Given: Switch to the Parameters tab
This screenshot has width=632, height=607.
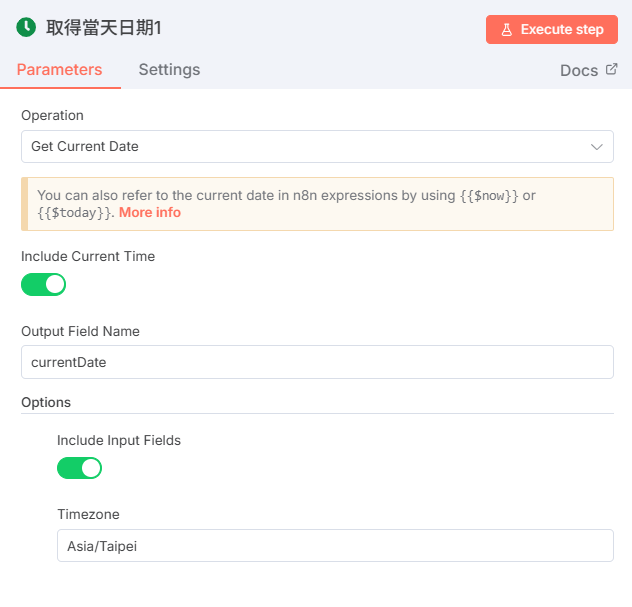Looking at the screenshot, I should coord(59,70).
